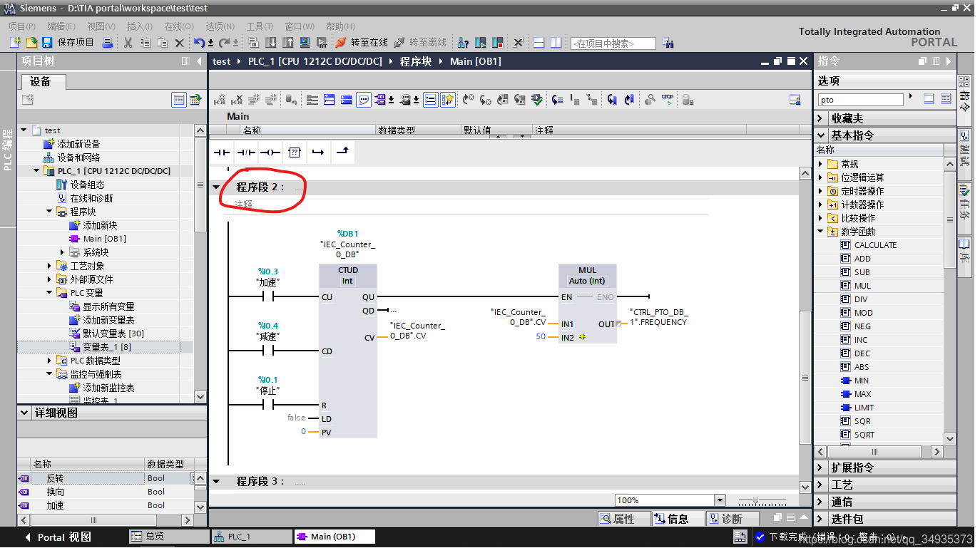
Task: Click the stop CPU icon
Action: pyautogui.click(x=498, y=43)
